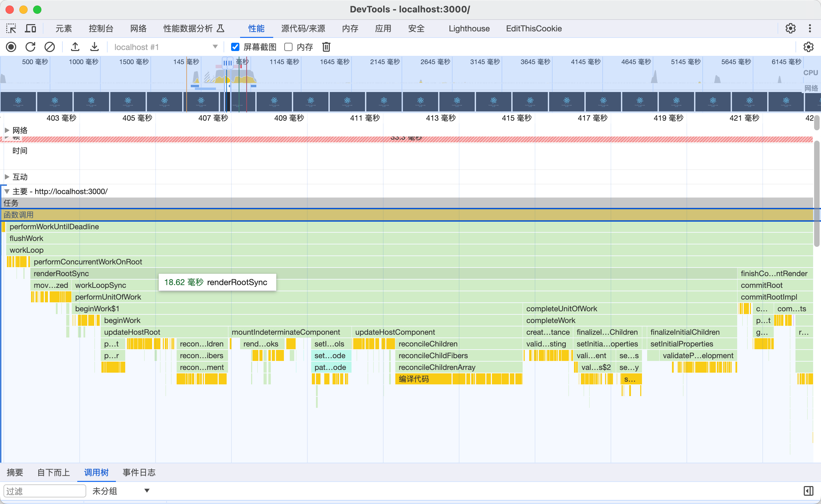The height and width of the screenshot is (504, 821).
Task: Uncheck the 屏幕截图 checkbox
Action: coord(235,47)
